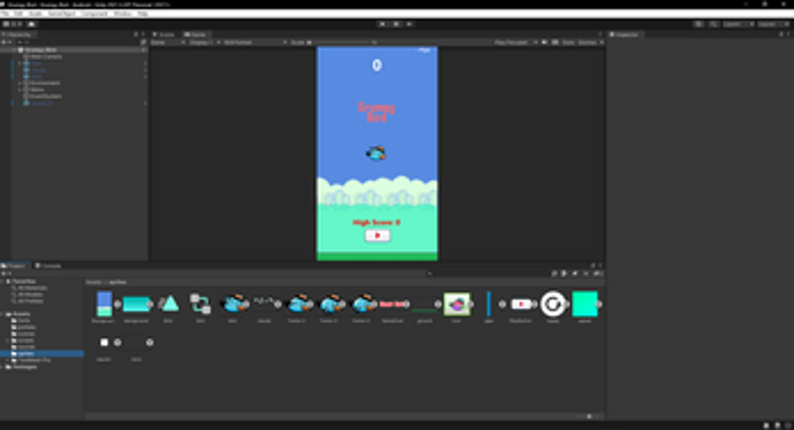
Task: Open the Undo History icon in top toolbar
Action: click(x=698, y=24)
